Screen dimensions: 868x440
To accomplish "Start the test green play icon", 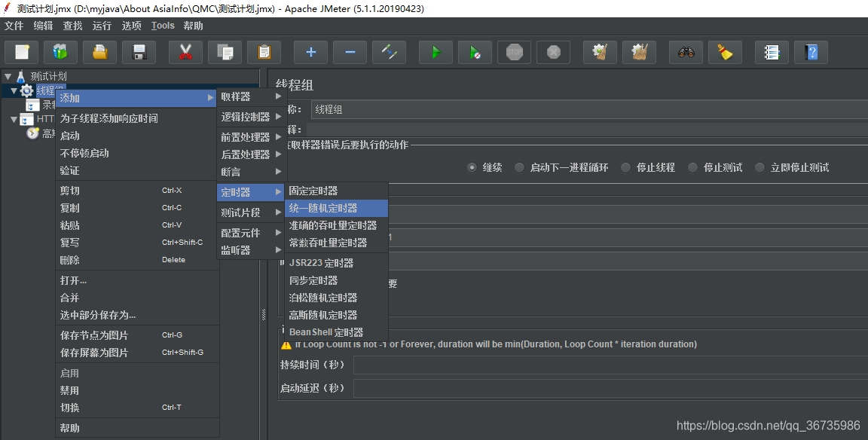I will pos(436,53).
